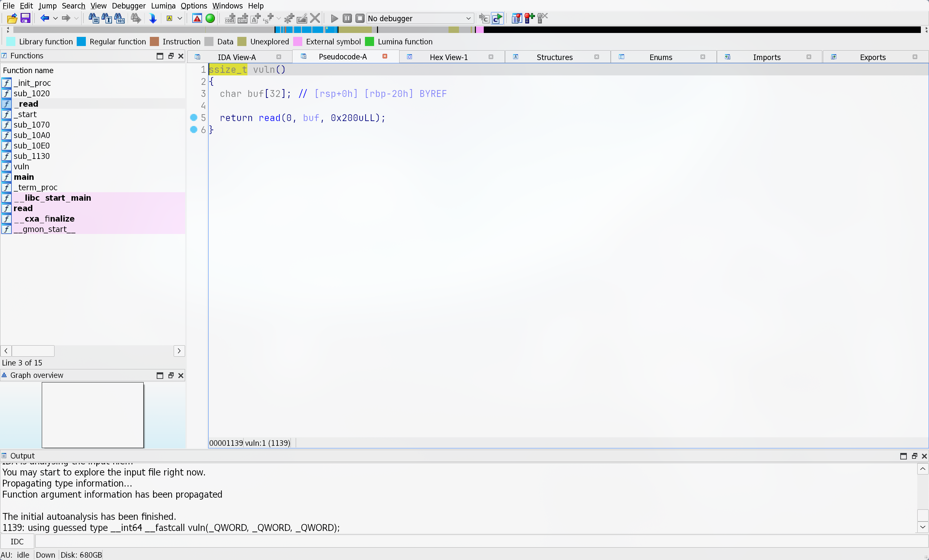This screenshot has height=560, width=929.
Task: Click the Regular function color swatch
Action: [81, 41]
